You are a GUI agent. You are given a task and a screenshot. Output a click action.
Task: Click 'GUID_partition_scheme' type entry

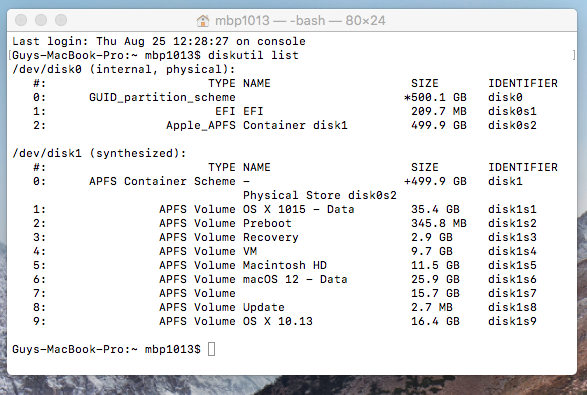(162, 97)
